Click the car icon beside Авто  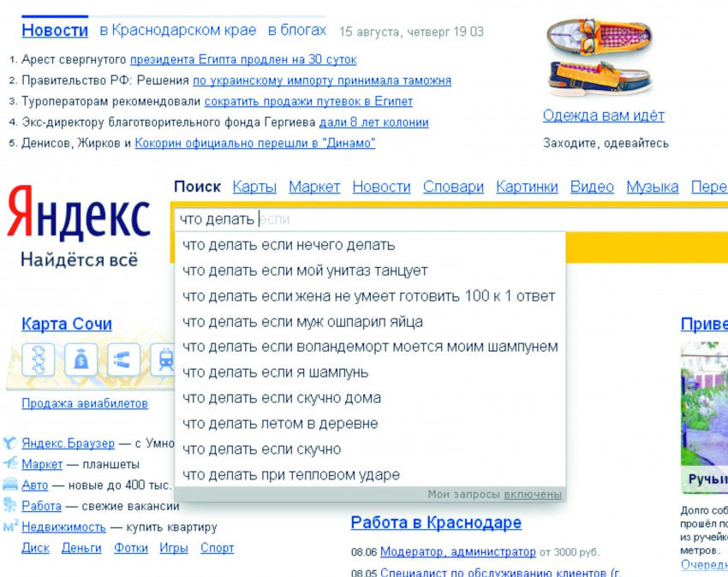tap(9, 485)
